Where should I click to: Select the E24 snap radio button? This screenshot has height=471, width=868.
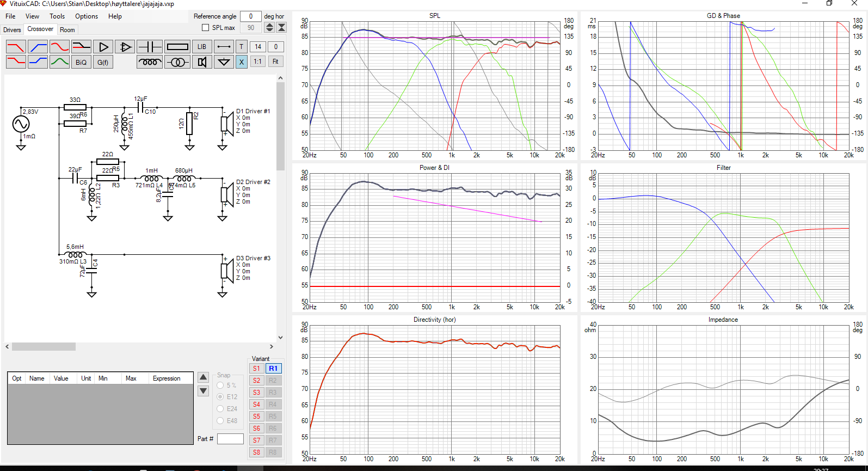(220, 409)
